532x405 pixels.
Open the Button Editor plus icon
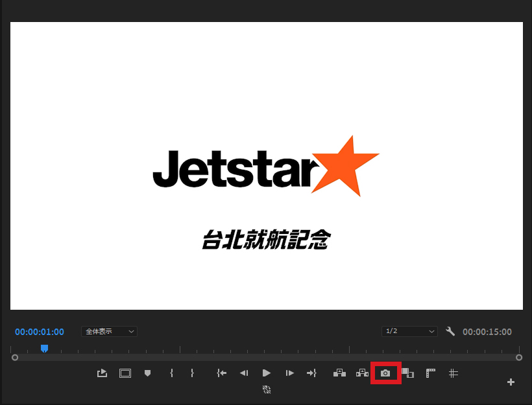coord(511,382)
